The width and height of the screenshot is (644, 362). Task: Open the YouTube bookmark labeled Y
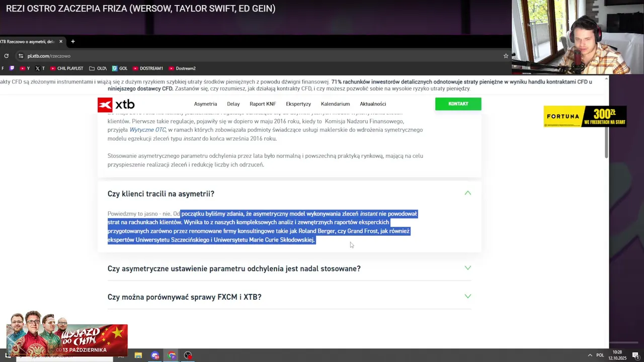pos(25,68)
